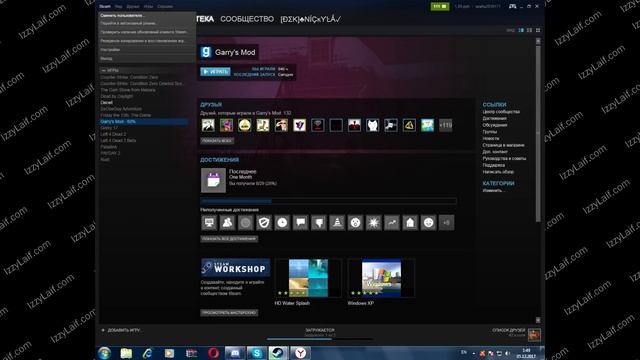Open Big Picture mode controller icon
The image size is (640, 360).
click(x=512, y=7)
